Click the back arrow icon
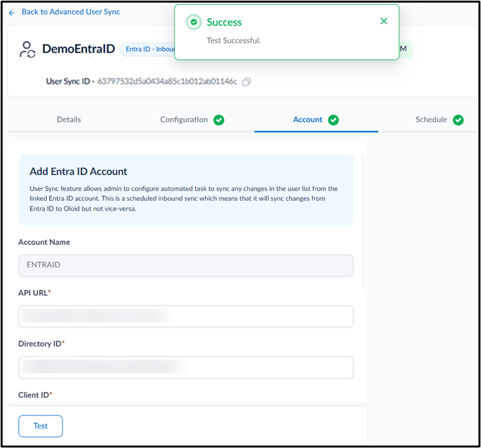This screenshot has height=448, width=481. (12, 12)
